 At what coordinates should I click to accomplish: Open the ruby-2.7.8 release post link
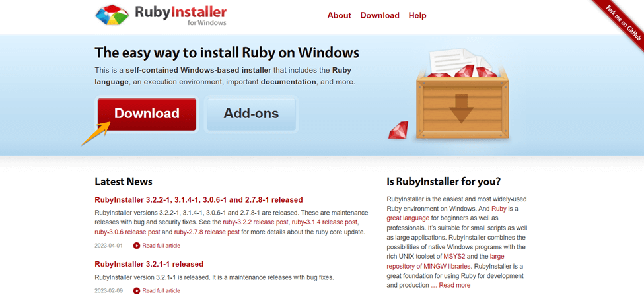point(207,232)
